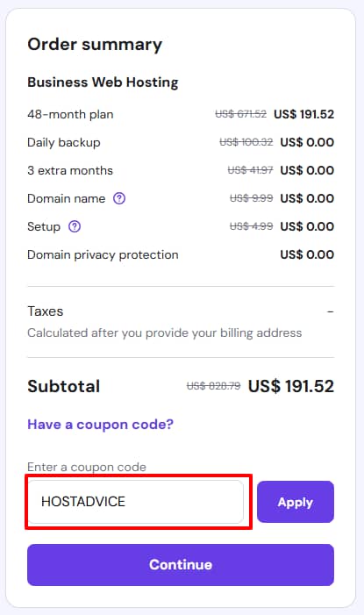Click the Order summary heading
364x615 pixels.
pos(95,45)
